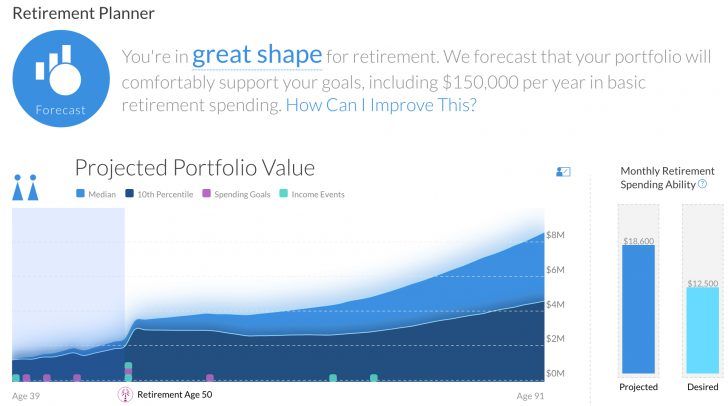728x406 pixels.
Task: Toggle the Median legend series
Action: pyautogui.click(x=98, y=194)
